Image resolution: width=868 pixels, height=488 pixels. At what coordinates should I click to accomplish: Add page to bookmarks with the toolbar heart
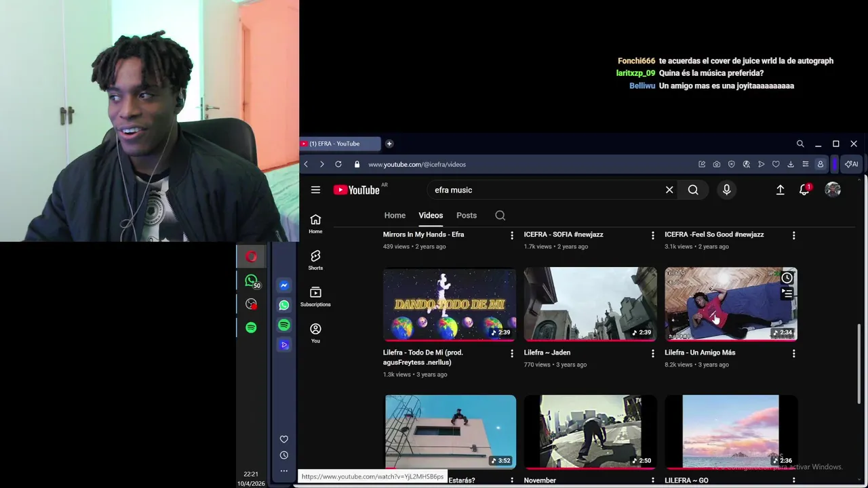tap(776, 164)
